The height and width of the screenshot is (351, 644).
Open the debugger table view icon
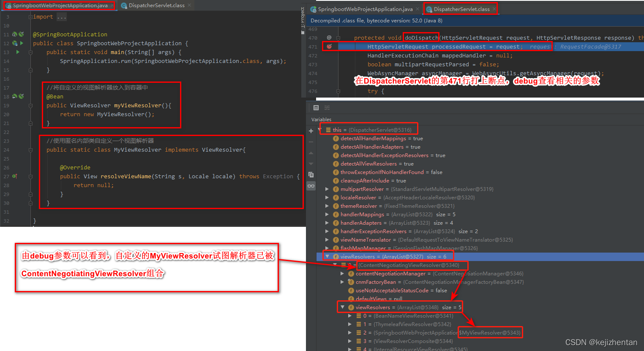316,108
